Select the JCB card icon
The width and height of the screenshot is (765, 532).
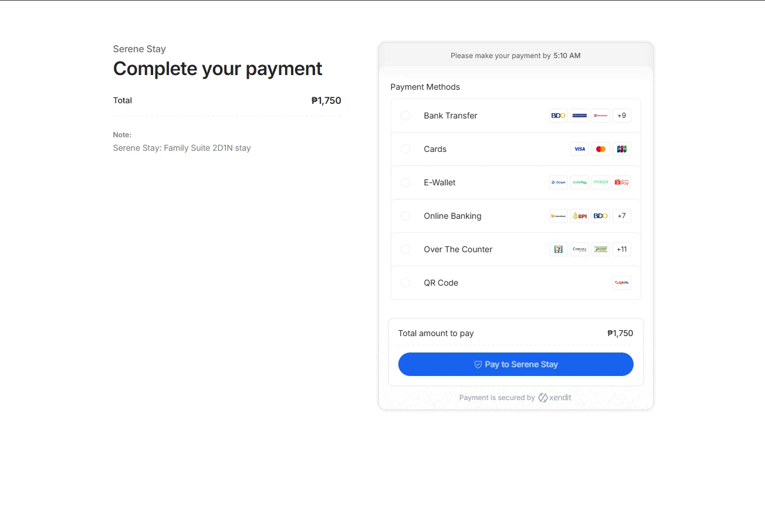pyautogui.click(x=622, y=149)
